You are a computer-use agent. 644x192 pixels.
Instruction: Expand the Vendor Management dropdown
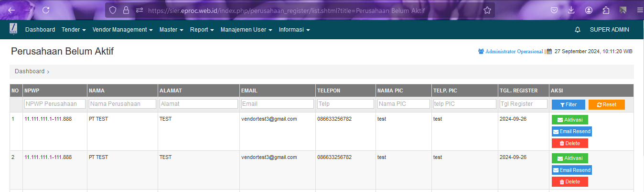[122, 30]
